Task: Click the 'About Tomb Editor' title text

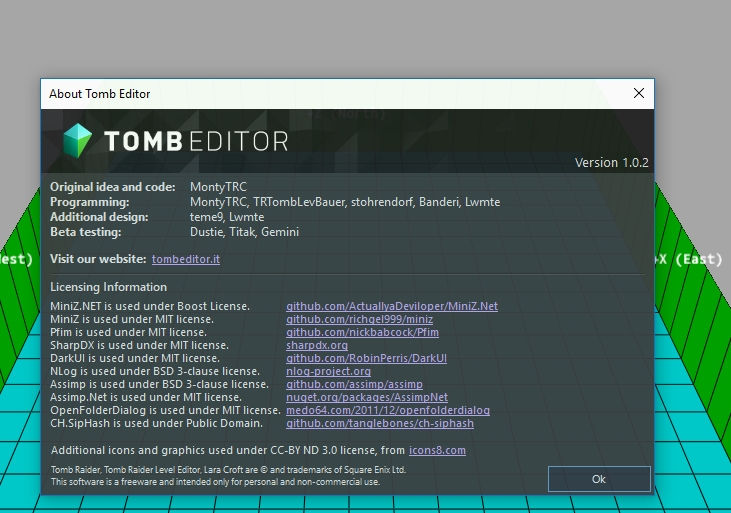Action: 100,94
